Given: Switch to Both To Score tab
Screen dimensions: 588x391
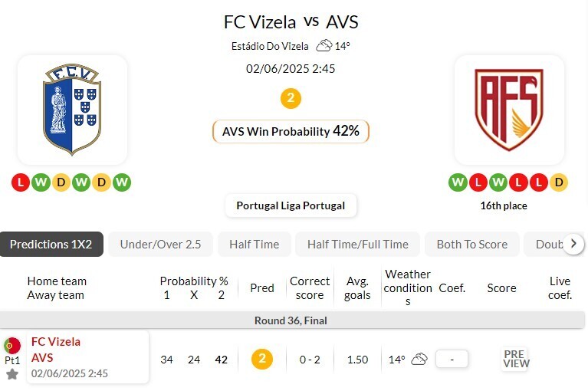Looking at the screenshot, I should click(x=471, y=244).
